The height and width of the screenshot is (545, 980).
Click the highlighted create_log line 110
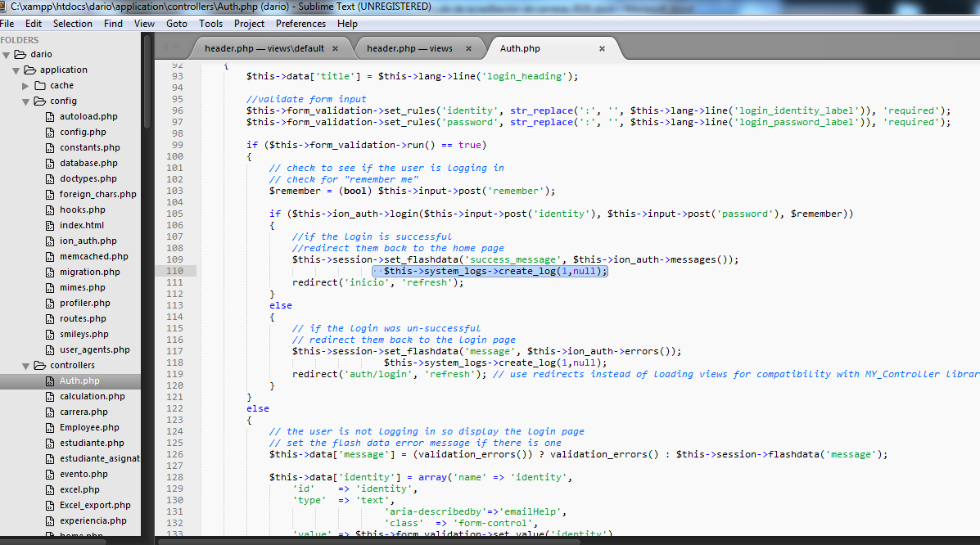[x=490, y=271]
